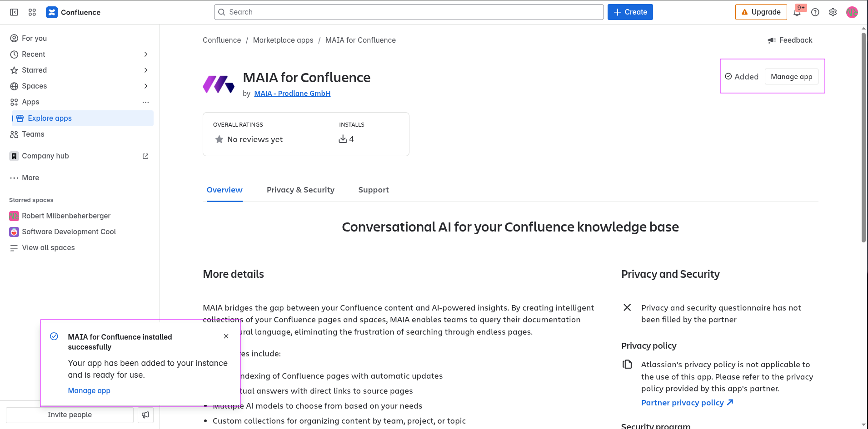Expand the Starred chevron arrow
This screenshot has width=868, height=429.
coord(146,70)
